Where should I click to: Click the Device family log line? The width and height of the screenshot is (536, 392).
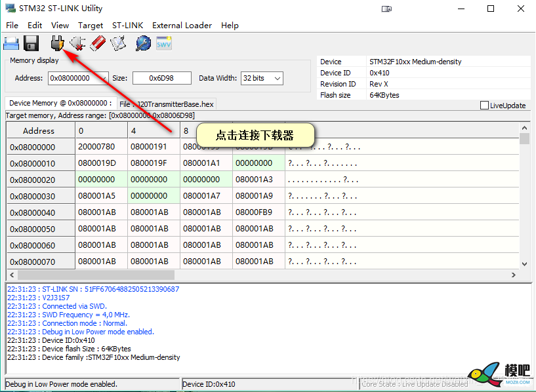[94, 357]
